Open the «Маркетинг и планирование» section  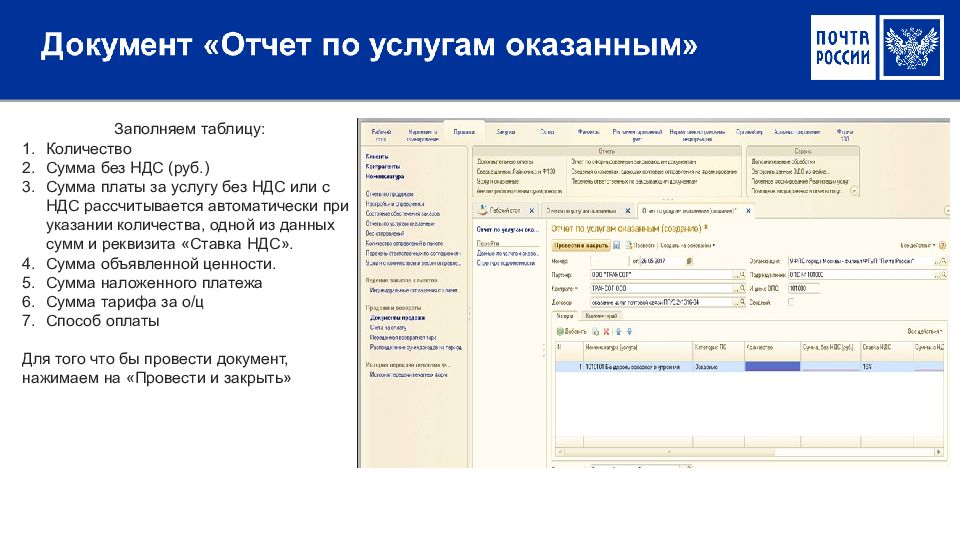tap(422, 135)
